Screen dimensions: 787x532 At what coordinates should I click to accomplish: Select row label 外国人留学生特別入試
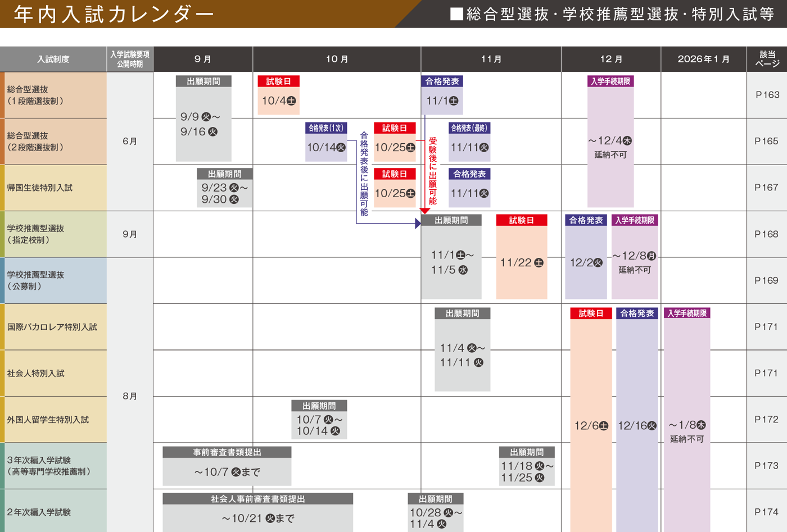[48, 420]
